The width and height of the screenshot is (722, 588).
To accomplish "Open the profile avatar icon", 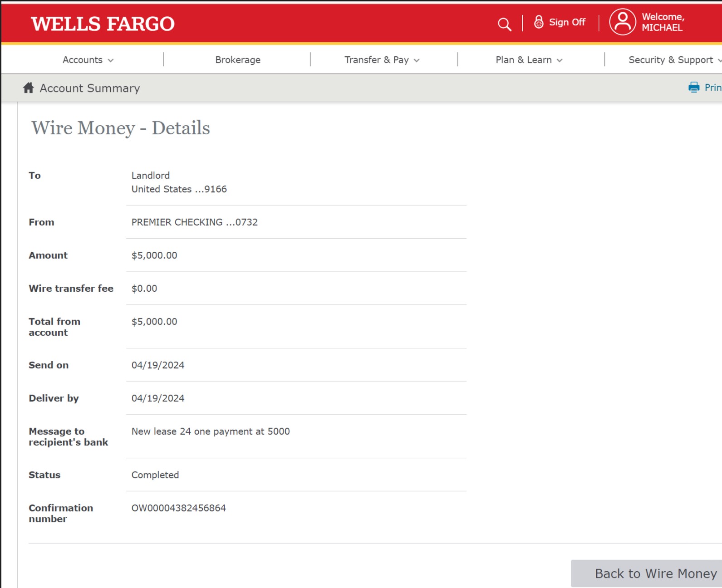I will 622,22.
